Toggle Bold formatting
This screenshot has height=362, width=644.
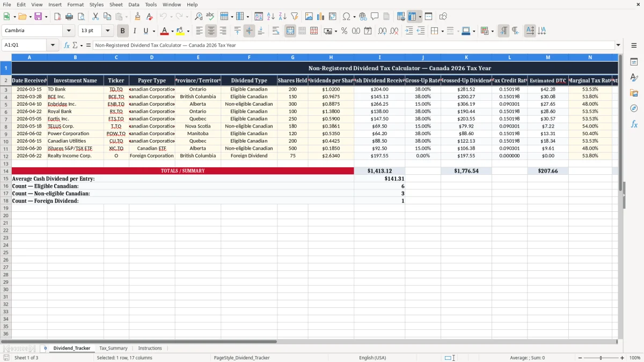[122, 31]
